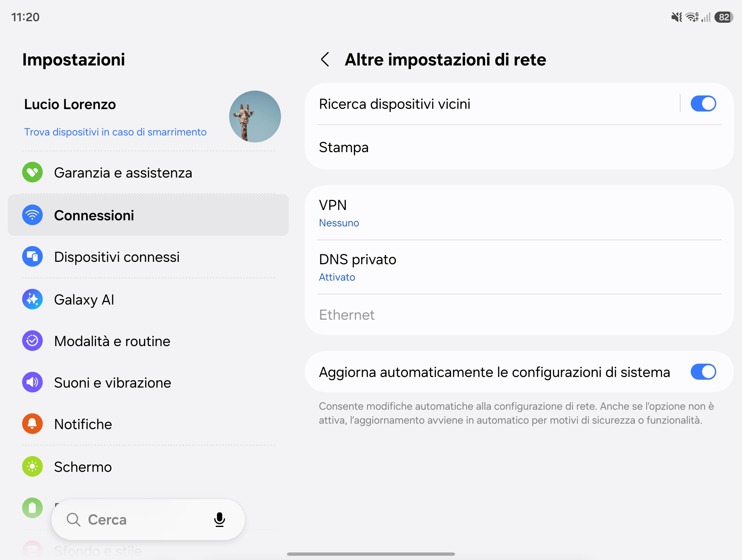Tap the back arrow beside Altre impostazioni di rete
Viewport: 742px width, 560px height.
click(325, 60)
